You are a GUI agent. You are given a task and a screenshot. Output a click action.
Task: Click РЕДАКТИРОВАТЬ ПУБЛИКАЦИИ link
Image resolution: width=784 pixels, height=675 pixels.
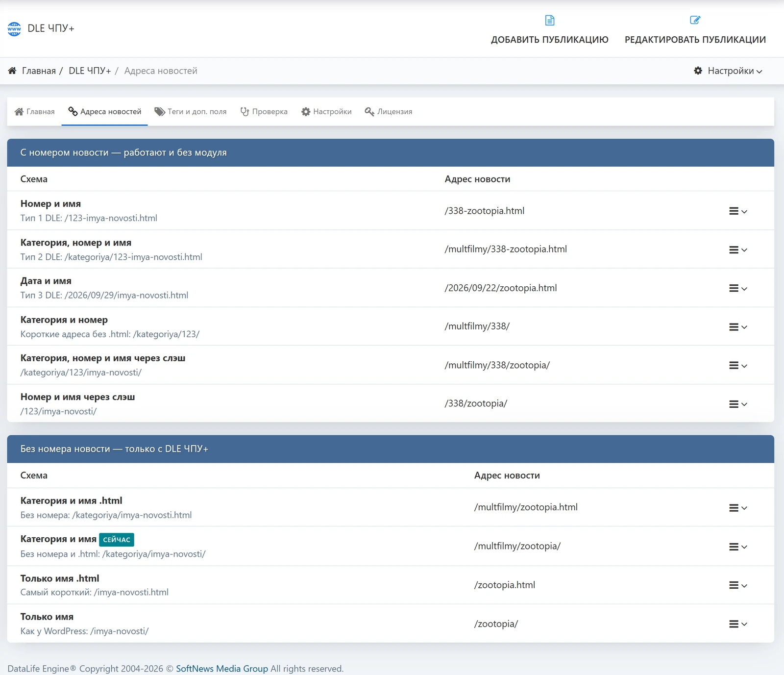click(x=695, y=40)
